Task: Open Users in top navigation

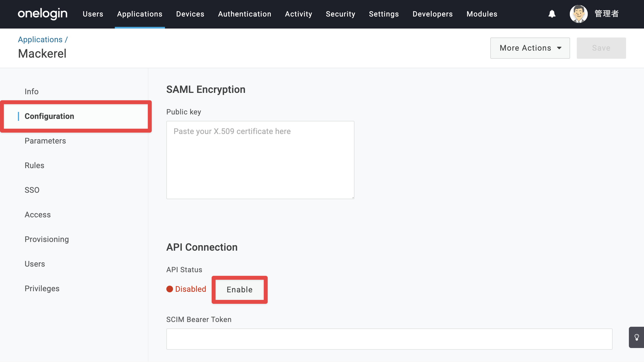Action: (x=93, y=14)
